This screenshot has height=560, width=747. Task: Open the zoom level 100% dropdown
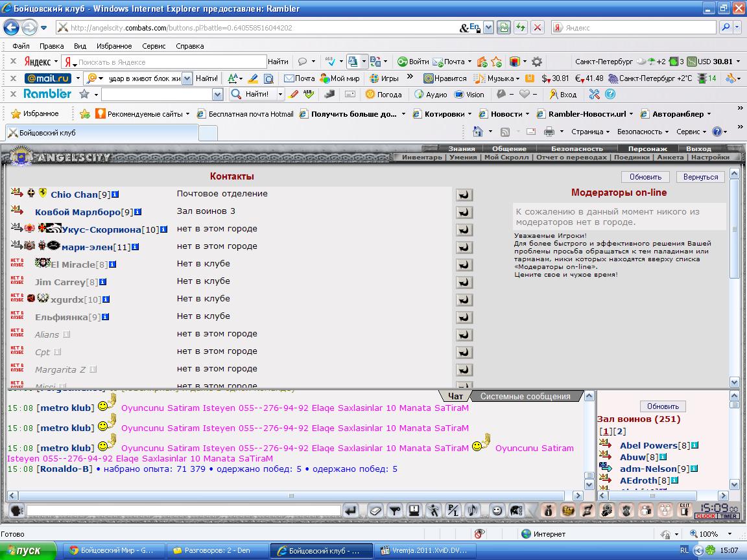tap(729, 534)
